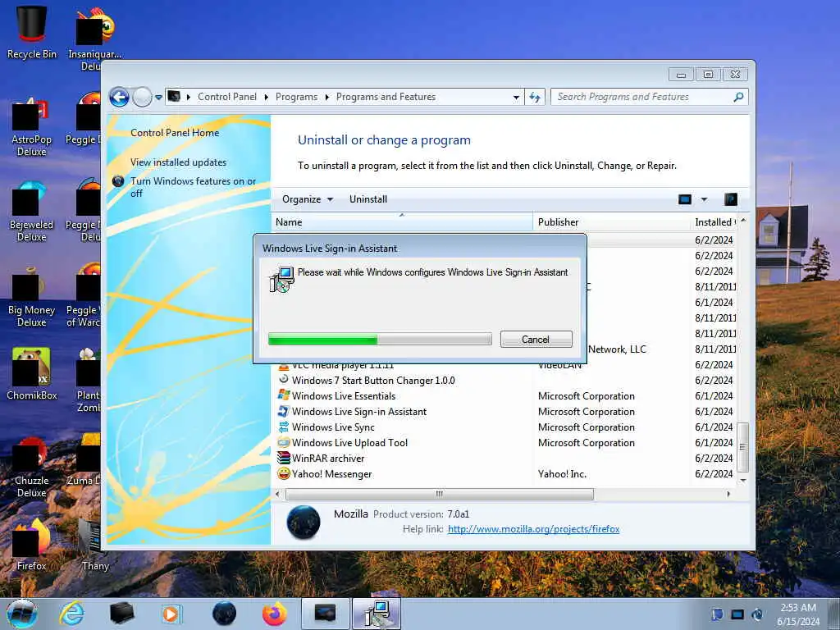Cancel the Windows Live Sign-in configuration
The height and width of the screenshot is (630, 840).
coord(536,339)
